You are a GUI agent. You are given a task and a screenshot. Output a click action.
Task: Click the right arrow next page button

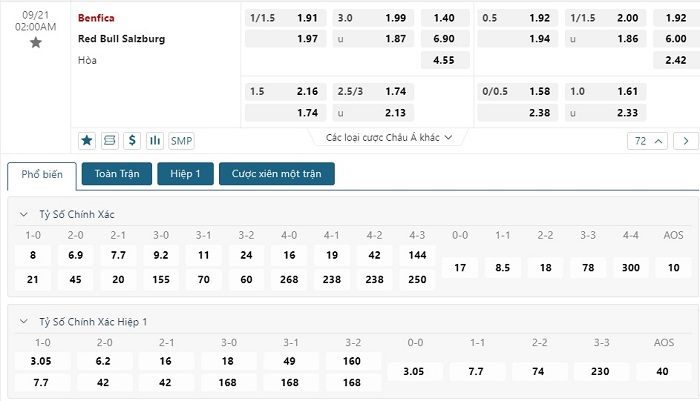[x=686, y=141]
